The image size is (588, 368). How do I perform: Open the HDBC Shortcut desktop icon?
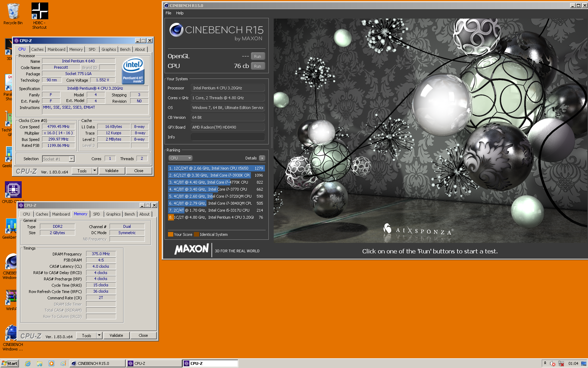(x=40, y=15)
